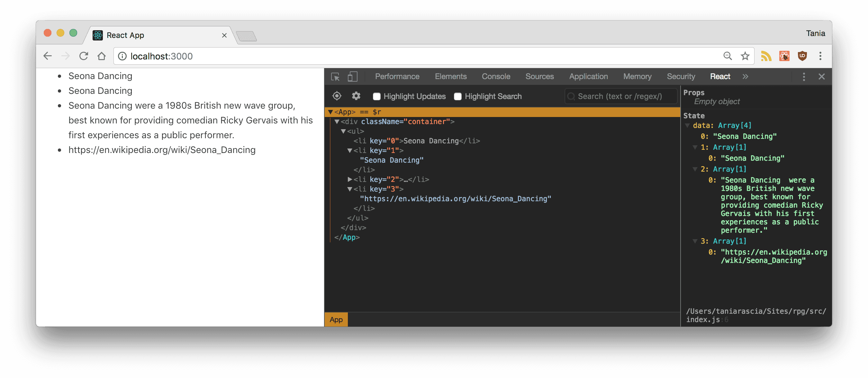The width and height of the screenshot is (868, 378).
Task: Toggle the Highlight Updates checkbox
Action: point(376,96)
